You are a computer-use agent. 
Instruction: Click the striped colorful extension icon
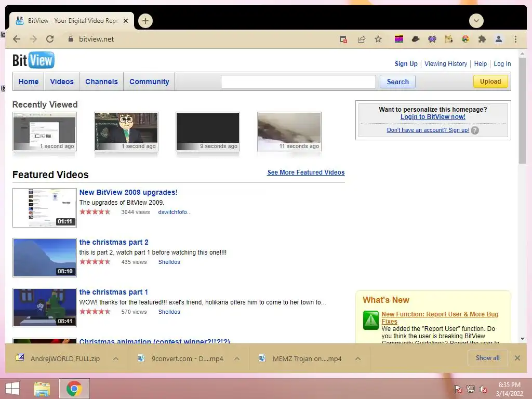coord(399,39)
